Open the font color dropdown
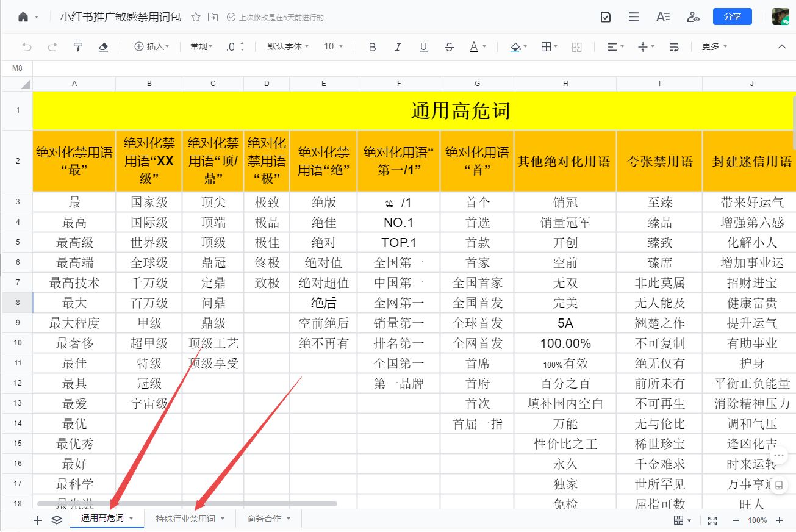The height and width of the screenshot is (532, 796). pyautogui.click(x=475, y=46)
